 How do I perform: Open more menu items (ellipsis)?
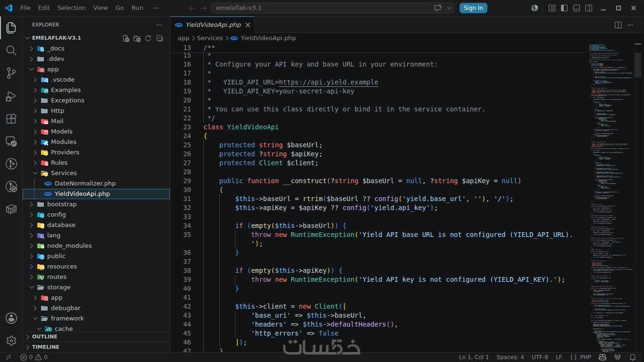click(156, 8)
